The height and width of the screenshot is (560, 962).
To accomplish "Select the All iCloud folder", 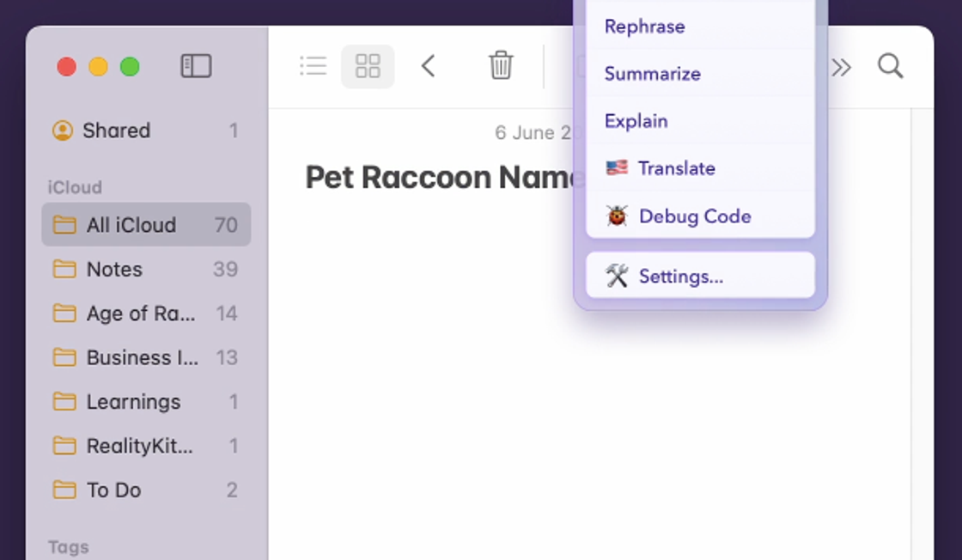I will pyautogui.click(x=131, y=225).
